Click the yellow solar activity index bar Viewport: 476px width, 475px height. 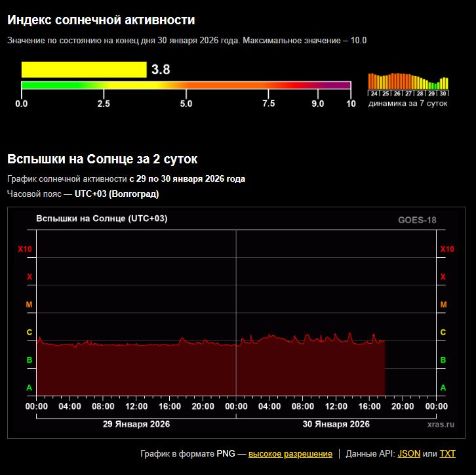coord(83,70)
